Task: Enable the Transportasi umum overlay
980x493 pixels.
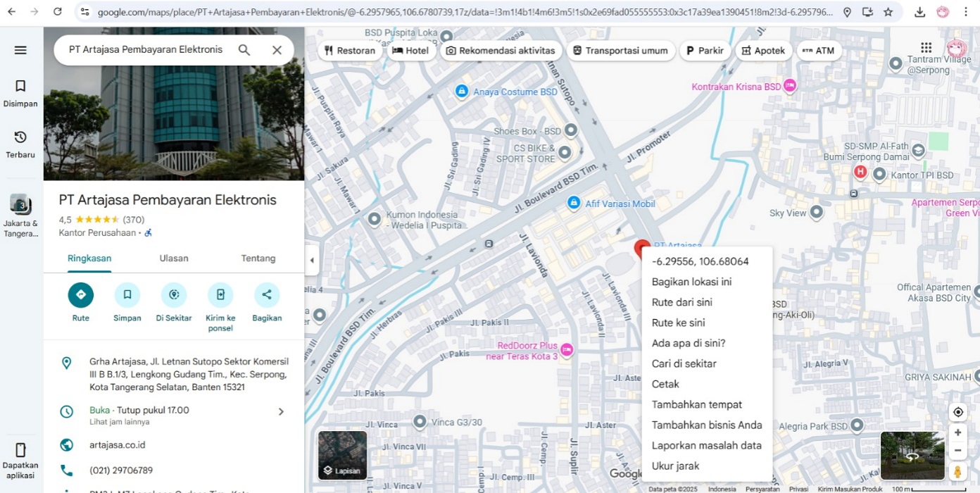Action: (x=621, y=50)
